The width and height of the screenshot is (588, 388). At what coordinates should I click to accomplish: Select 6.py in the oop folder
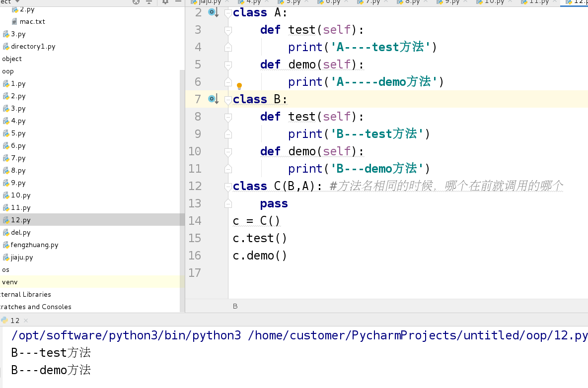(x=18, y=146)
